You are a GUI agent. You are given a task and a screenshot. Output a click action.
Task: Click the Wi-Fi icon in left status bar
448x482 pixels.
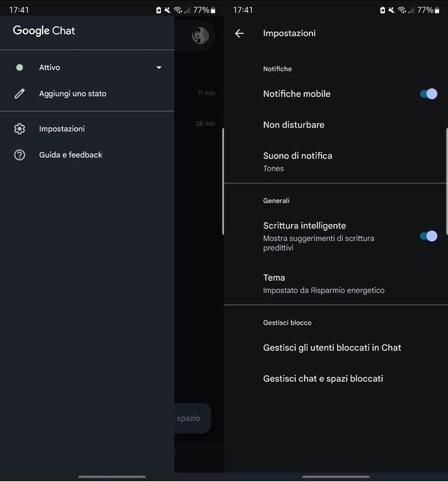178,10
